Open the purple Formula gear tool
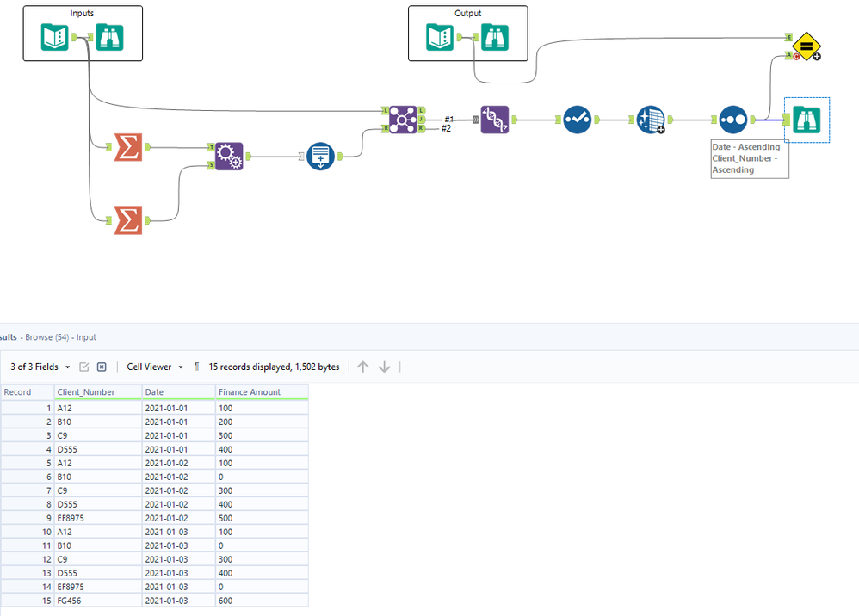859x616 pixels. click(x=228, y=157)
